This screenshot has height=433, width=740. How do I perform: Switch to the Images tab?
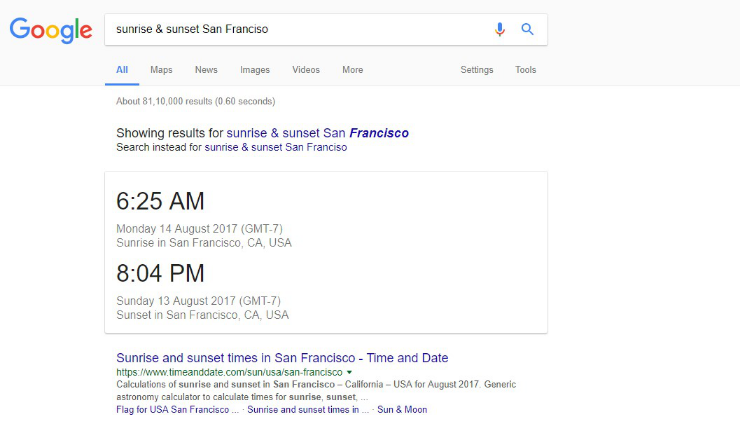255,70
